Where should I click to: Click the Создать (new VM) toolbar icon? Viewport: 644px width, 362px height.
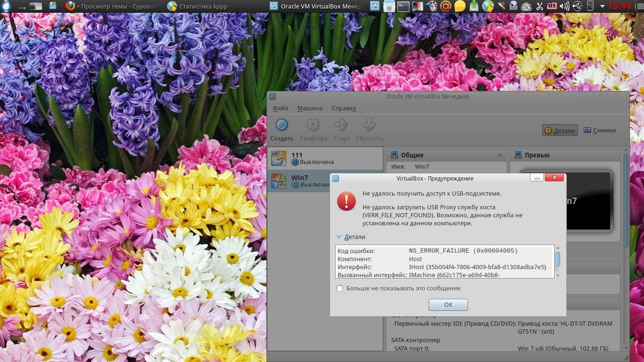click(x=282, y=125)
